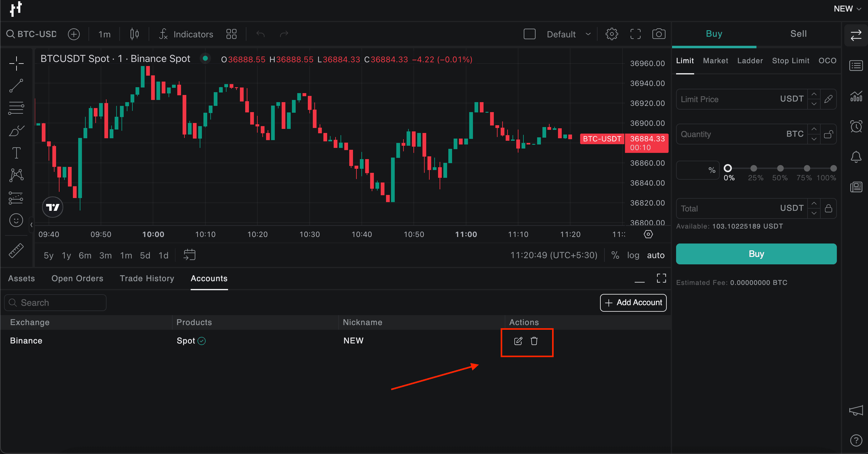Open chart settings gear

point(612,34)
